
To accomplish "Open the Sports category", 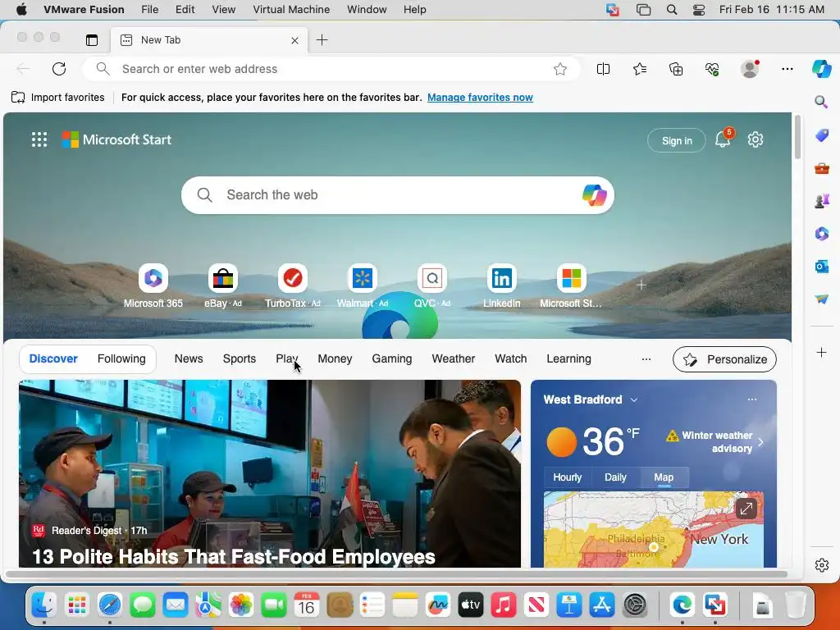I will [239, 359].
